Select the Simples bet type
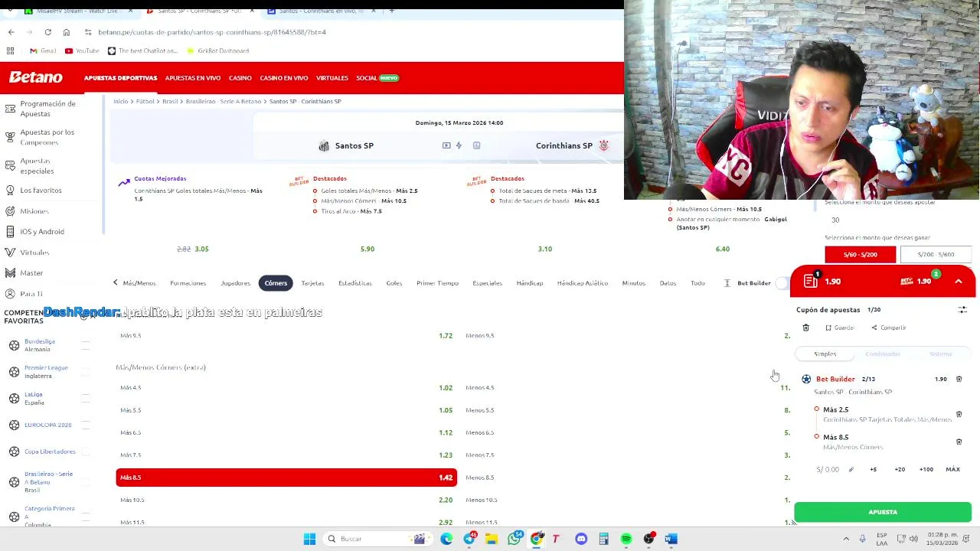Viewport: 980px width, 551px height. click(825, 354)
